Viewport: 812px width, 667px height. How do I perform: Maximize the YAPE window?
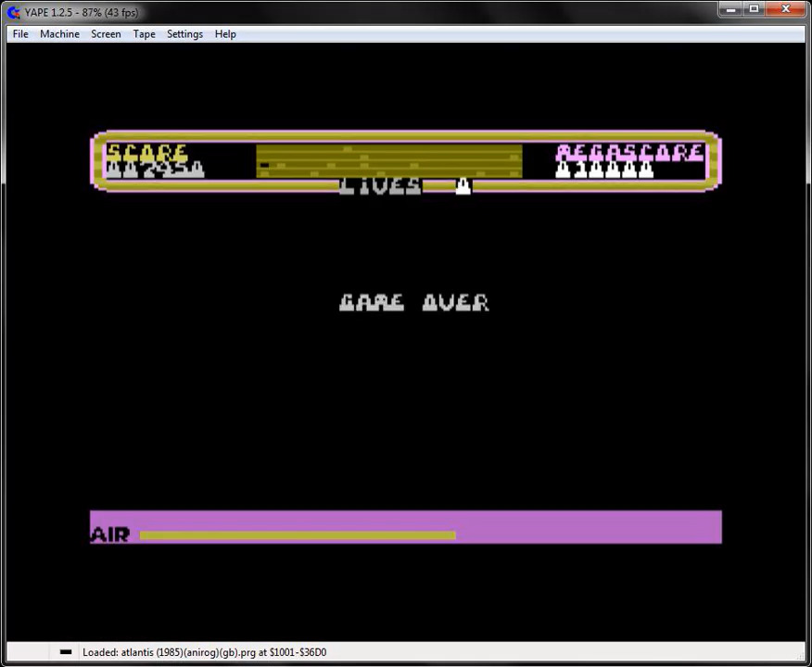pyautogui.click(x=754, y=8)
